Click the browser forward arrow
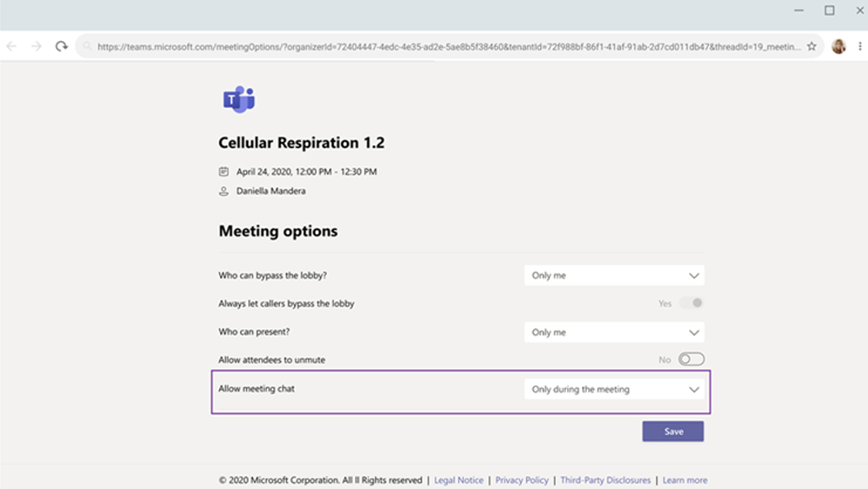The height and width of the screenshot is (489, 868). point(37,46)
